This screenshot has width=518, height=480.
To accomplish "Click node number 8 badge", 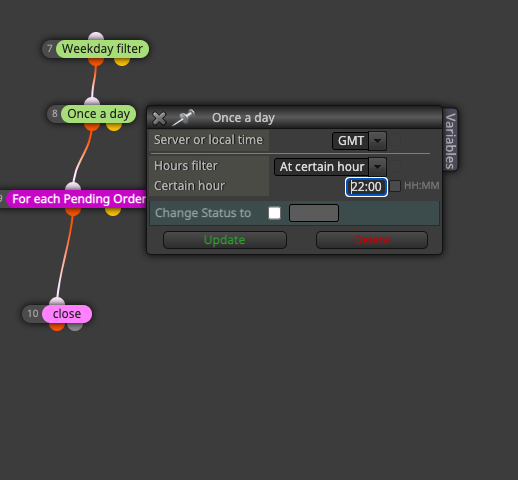I will pyautogui.click(x=55, y=114).
